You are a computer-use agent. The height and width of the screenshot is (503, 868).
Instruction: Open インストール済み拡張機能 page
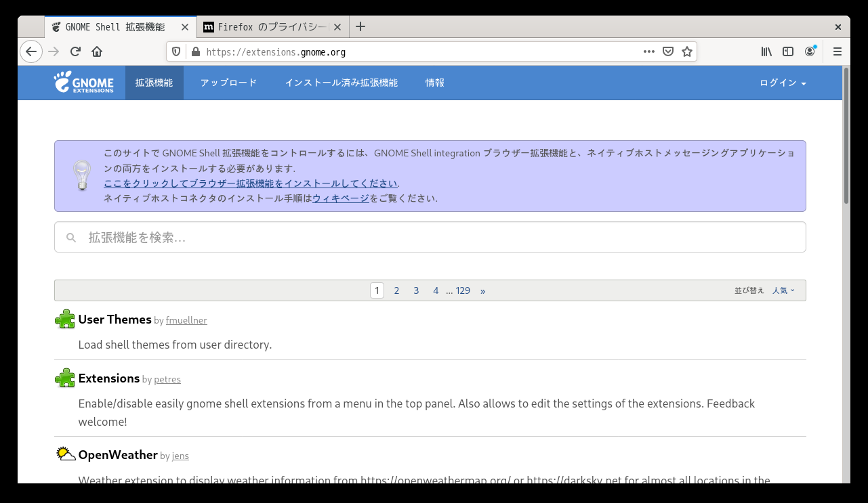(341, 83)
